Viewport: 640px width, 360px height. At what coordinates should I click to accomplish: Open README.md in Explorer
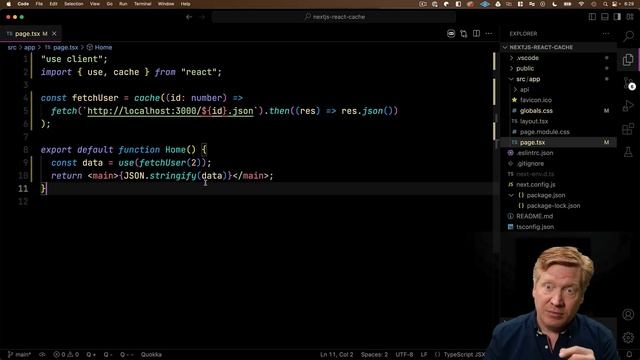click(558, 216)
